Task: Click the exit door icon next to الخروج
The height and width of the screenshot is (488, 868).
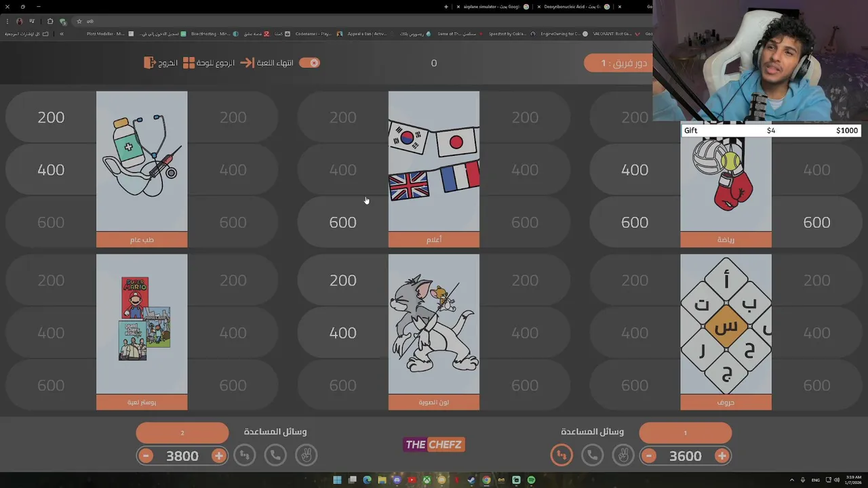Action: 150,62
